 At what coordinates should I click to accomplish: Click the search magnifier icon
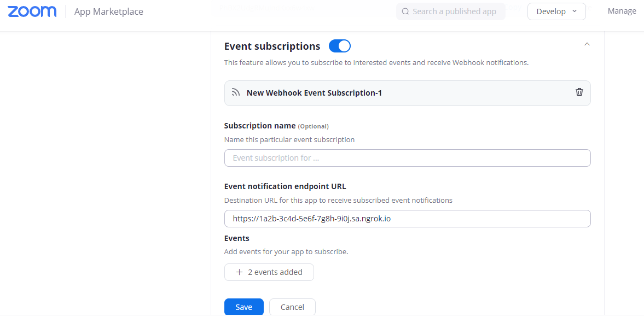point(405,11)
